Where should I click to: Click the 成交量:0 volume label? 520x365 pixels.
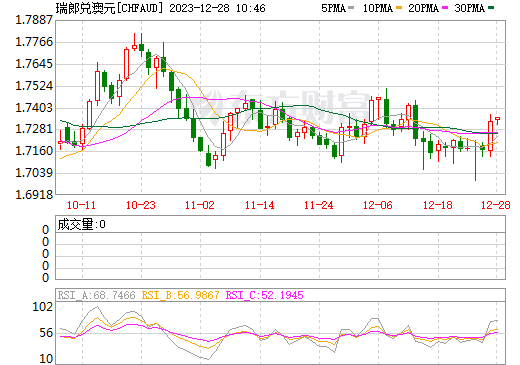tap(81, 224)
